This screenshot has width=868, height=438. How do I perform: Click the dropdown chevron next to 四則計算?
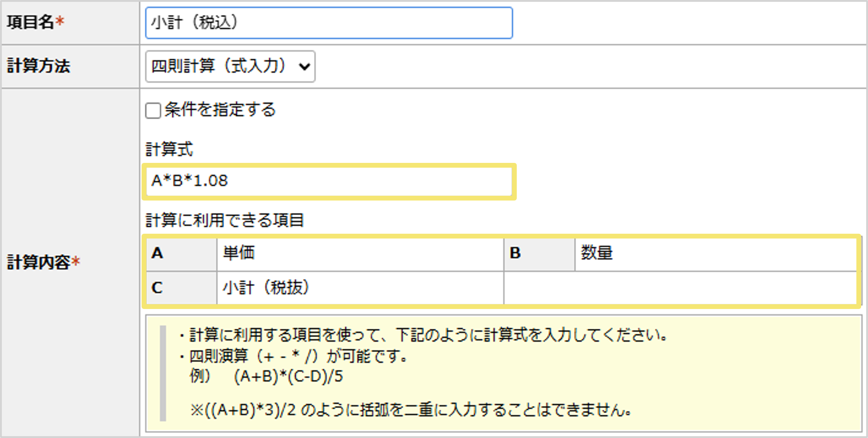(x=304, y=66)
